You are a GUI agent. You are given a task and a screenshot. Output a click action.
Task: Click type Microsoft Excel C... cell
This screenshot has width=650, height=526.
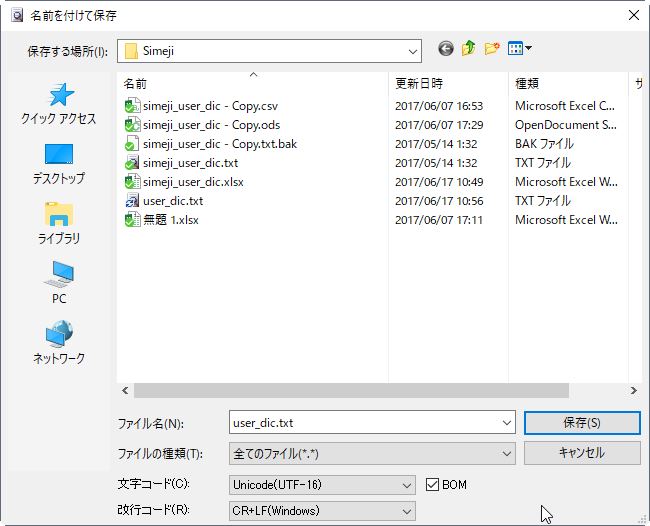pyautogui.click(x=565, y=106)
